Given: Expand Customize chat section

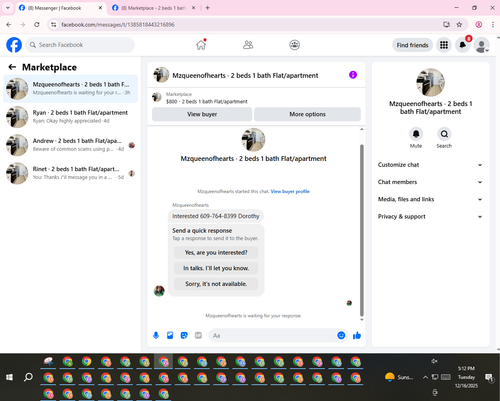Looking at the screenshot, I should pos(430,165).
